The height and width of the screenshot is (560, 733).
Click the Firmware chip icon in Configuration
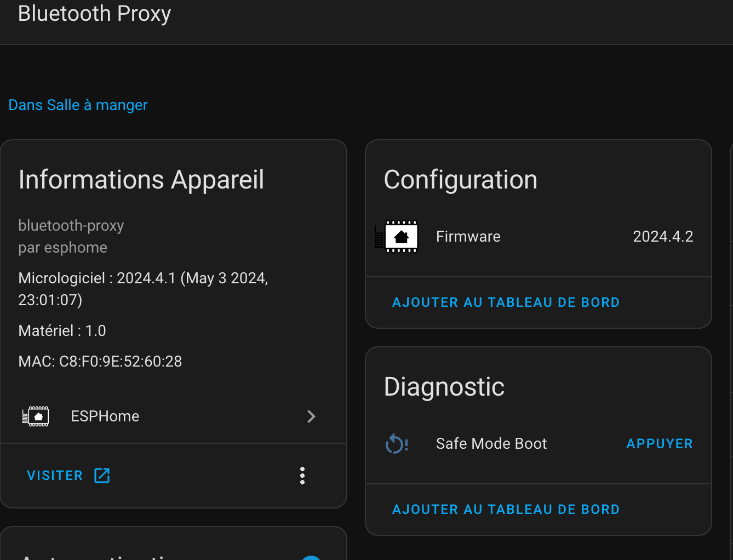397,237
